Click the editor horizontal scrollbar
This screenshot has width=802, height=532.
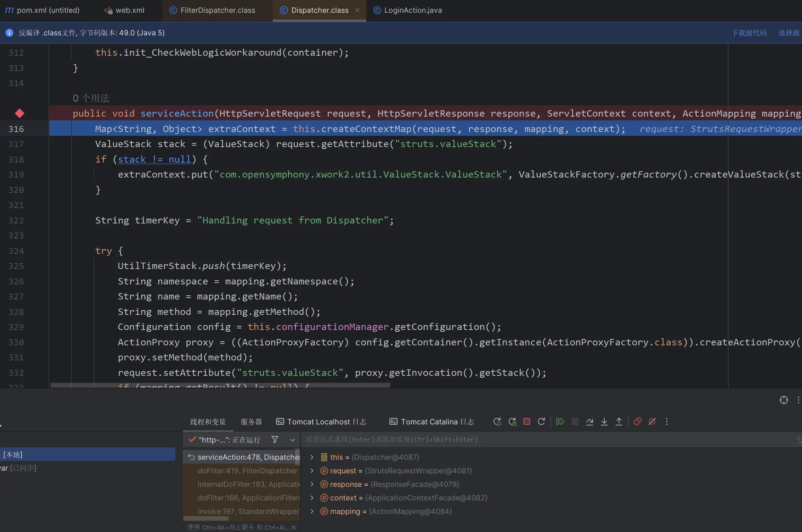coord(220,385)
